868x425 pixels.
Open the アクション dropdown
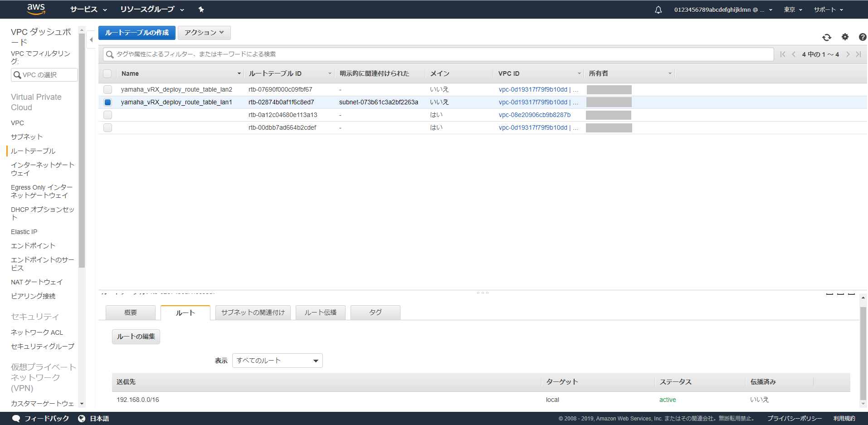pos(204,33)
